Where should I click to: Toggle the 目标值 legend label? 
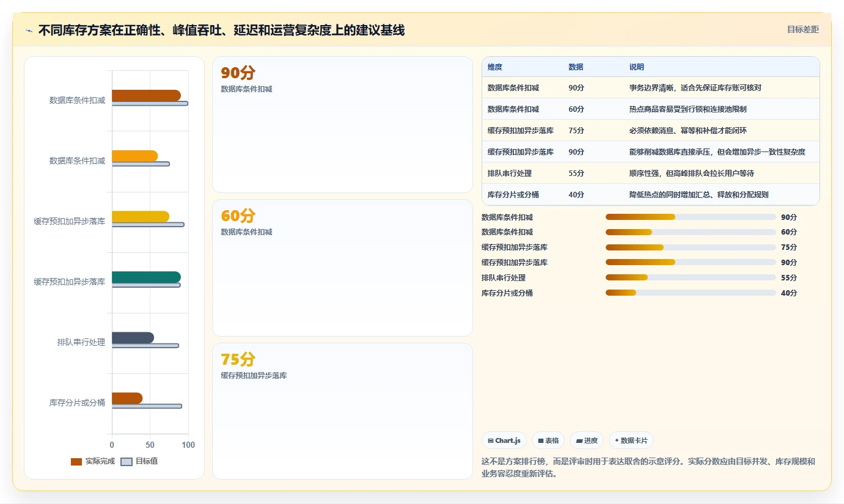pyautogui.click(x=147, y=461)
